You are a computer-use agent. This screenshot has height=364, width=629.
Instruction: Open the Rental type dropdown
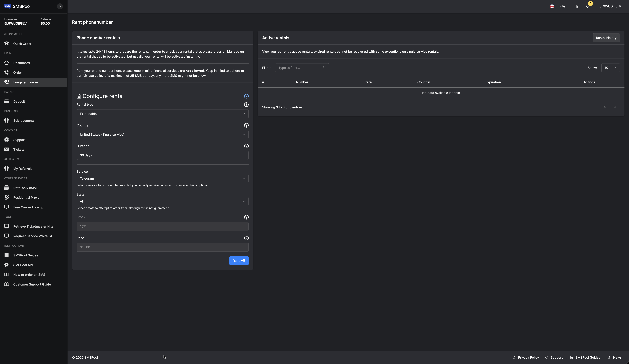(163, 114)
